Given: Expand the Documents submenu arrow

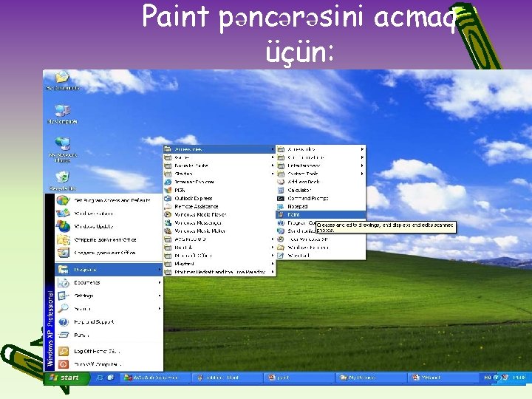Looking at the screenshot, I should 160,282.
